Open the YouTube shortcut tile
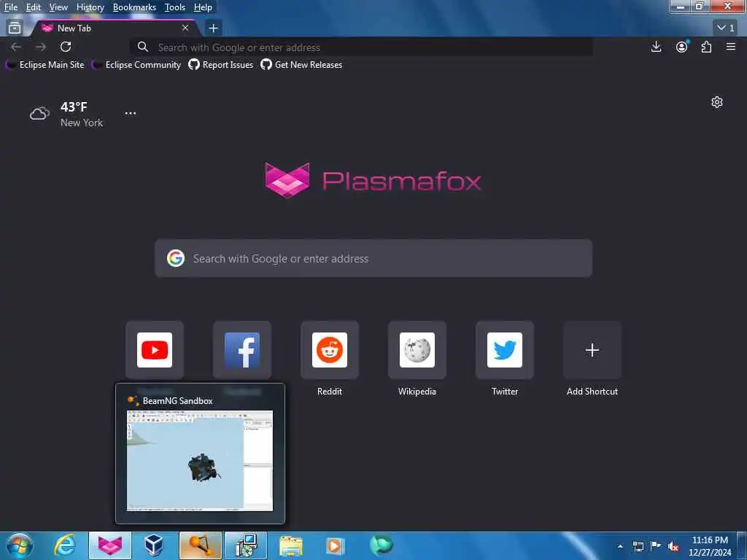The image size is (747, 560). [155, 350]
